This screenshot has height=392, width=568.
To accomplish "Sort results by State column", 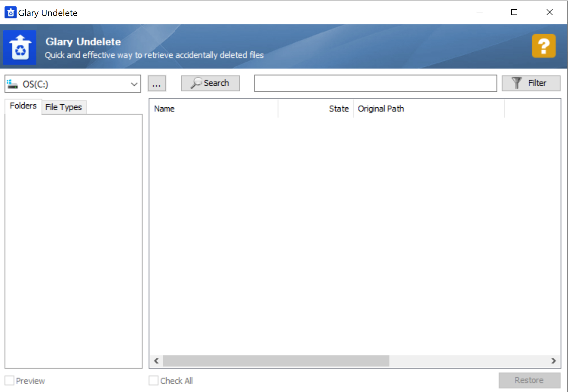I will click(x=316, y=109).
